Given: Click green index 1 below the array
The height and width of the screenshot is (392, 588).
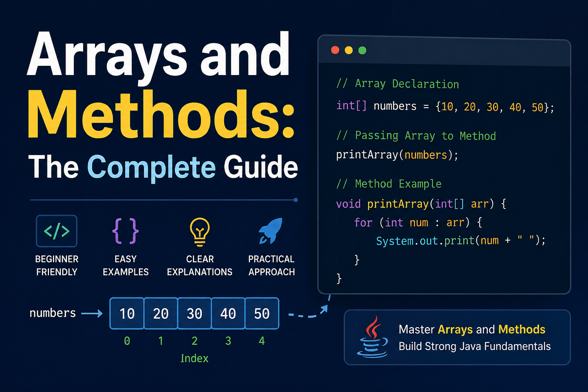Looking at the screenshot, I should click(161, 341).
